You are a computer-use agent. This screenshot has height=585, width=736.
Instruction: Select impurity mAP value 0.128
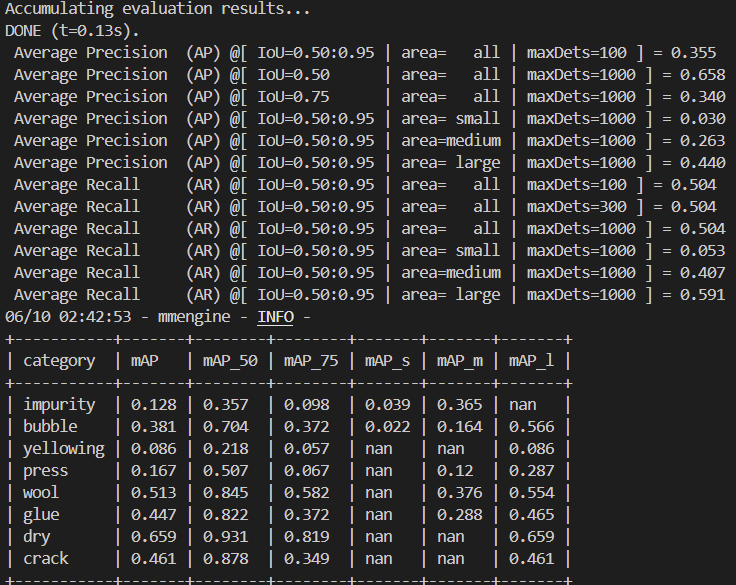tap(153, 405)
